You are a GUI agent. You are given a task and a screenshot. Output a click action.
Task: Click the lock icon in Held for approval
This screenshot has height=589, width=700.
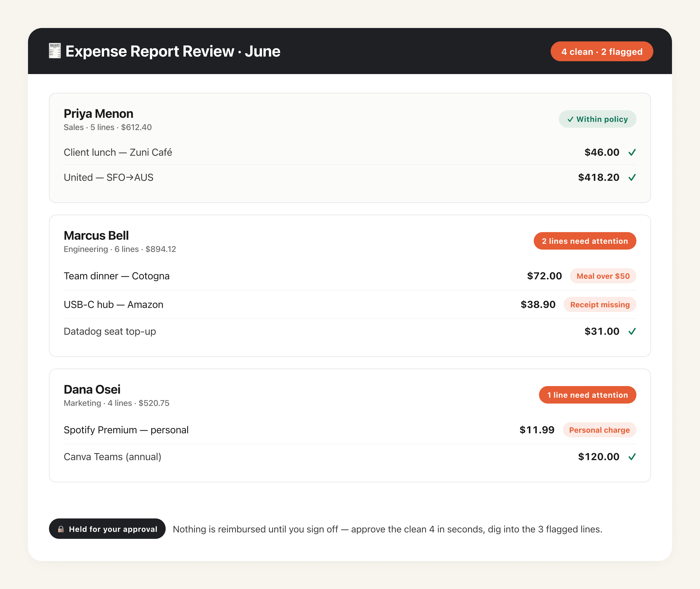(x=61, y=529)
